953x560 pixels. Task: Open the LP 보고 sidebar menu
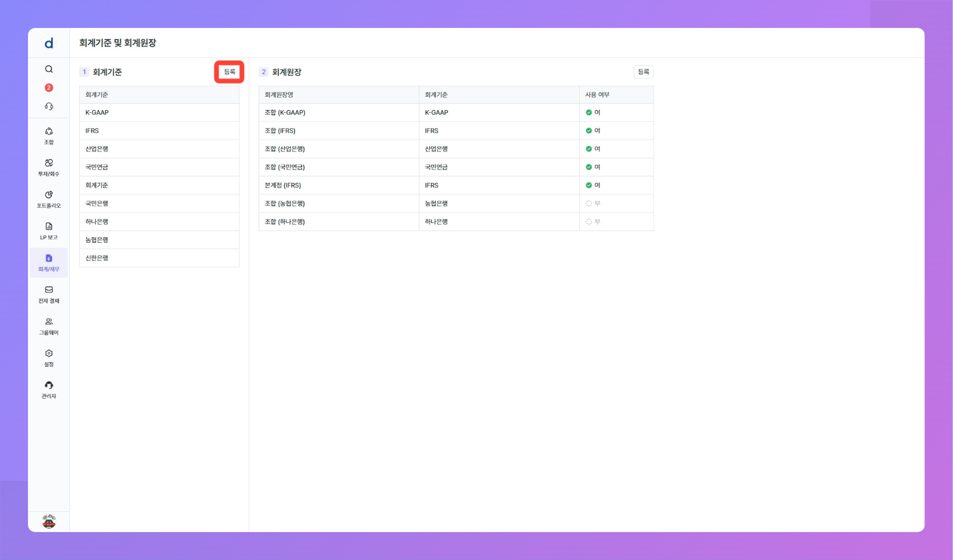(x=49, y=231)
